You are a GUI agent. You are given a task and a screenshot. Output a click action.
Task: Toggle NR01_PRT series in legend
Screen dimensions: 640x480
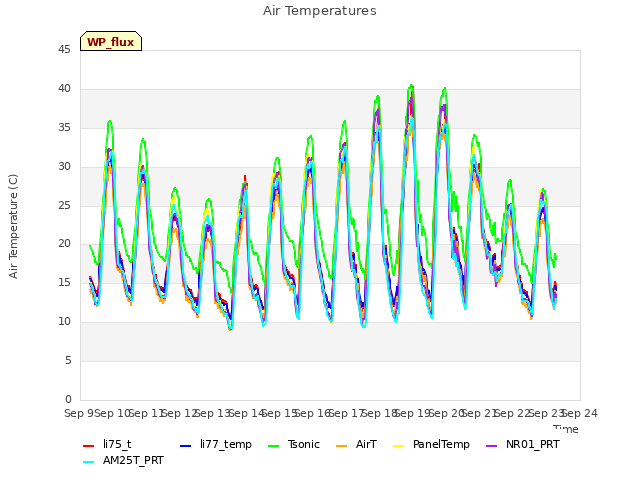click(x=522, y=444)
